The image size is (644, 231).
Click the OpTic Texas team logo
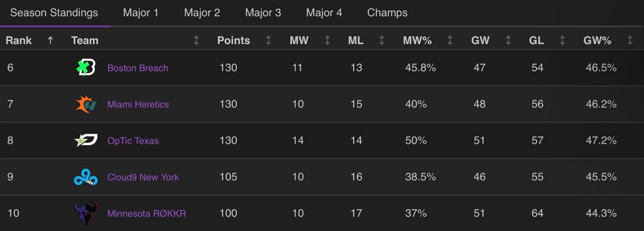85,140
